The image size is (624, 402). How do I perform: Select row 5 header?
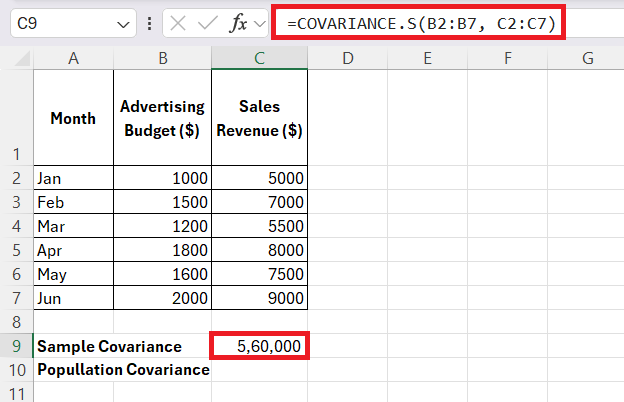[x=17, y=250]
